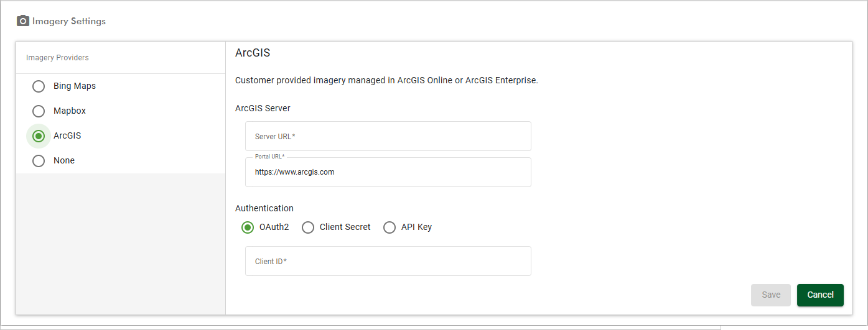Click the Bing Maps label text

(x=75, y=86)
